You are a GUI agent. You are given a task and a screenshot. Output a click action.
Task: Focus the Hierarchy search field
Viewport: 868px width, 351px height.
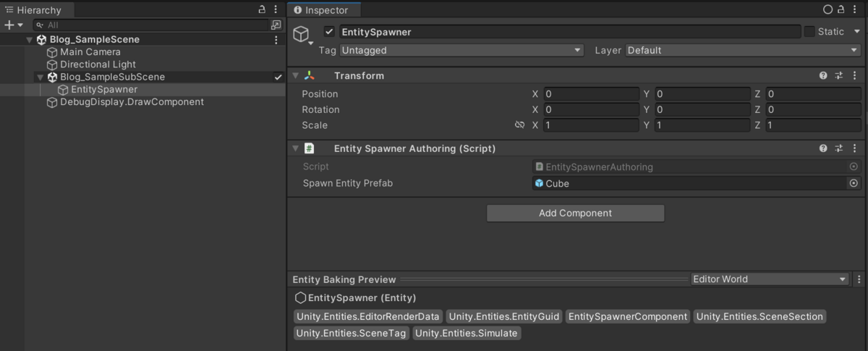click(150, 25)
